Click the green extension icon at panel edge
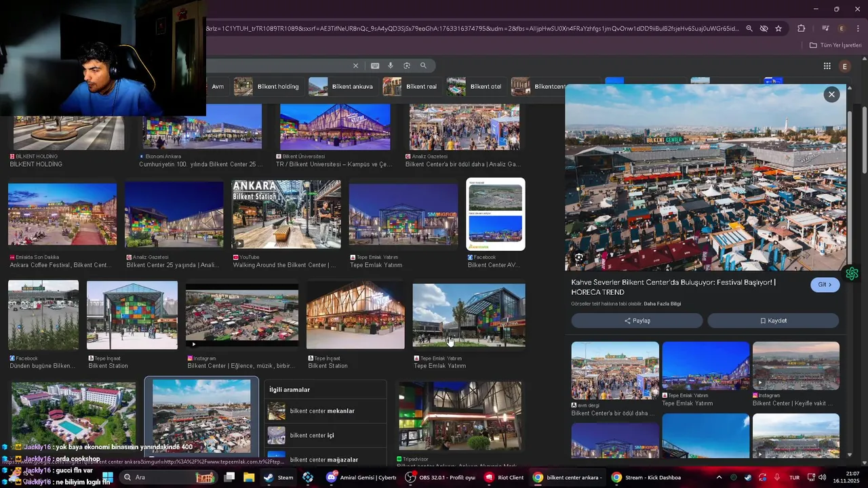 point(852,273)
